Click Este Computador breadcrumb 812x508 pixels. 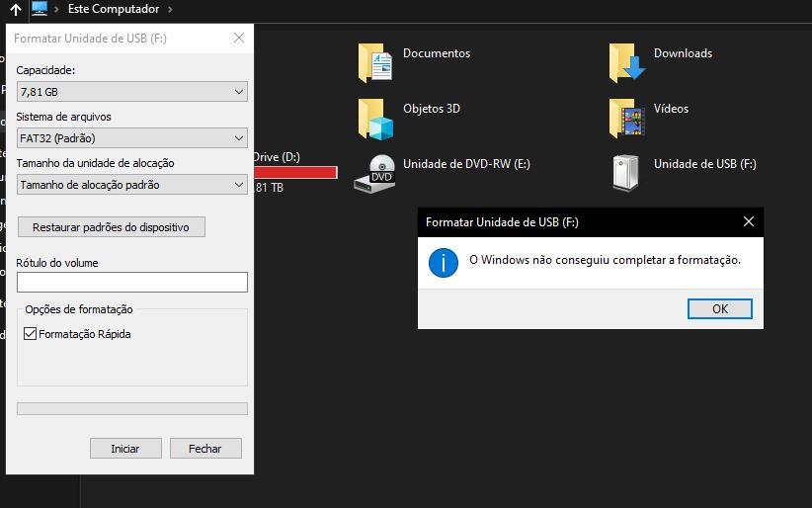pos(114,9)
